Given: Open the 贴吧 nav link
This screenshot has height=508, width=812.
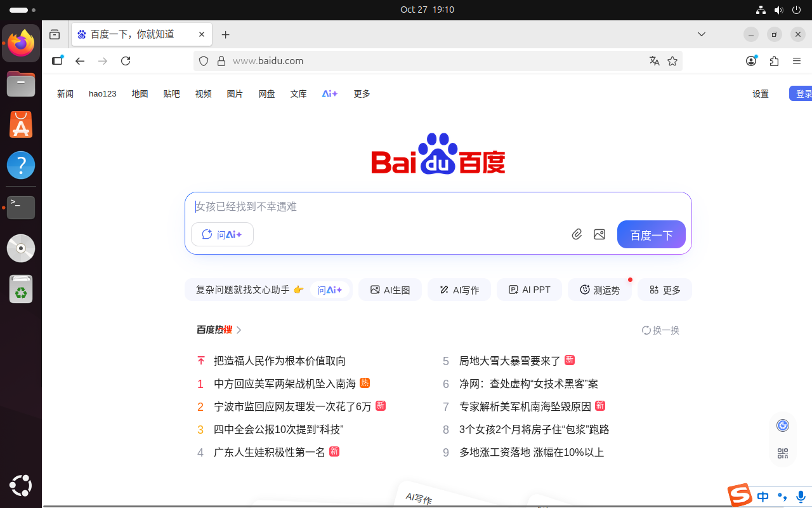Looking at the screenshot, I should pyautogui.click(x=172, y=94).
